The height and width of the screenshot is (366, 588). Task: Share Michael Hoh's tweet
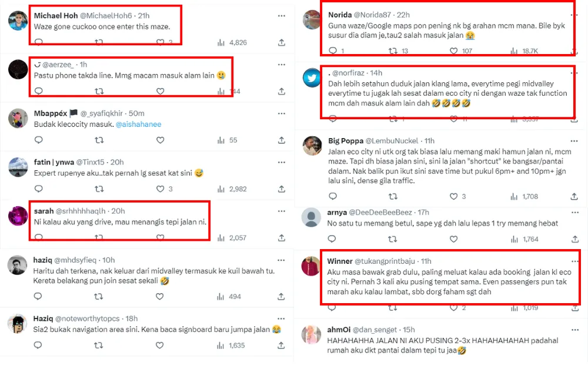pyautogui.click(x=282, y=42)
